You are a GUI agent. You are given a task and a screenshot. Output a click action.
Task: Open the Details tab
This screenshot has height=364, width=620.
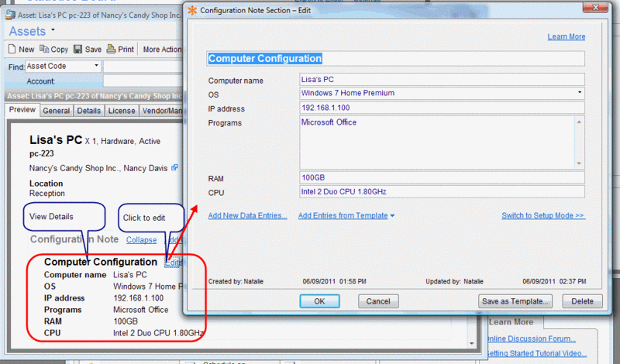pos(88,111)
